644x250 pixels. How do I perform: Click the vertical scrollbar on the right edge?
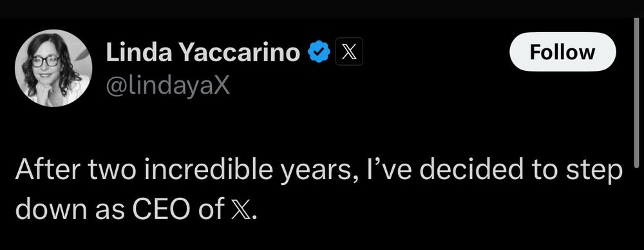[x=637, y=94]
